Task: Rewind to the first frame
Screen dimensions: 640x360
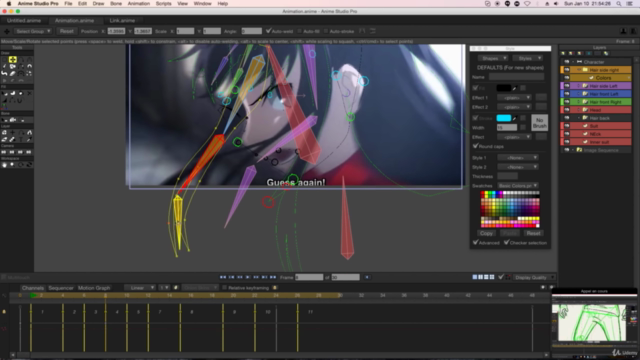Action: pyautogui.click(x=223, y=277)
